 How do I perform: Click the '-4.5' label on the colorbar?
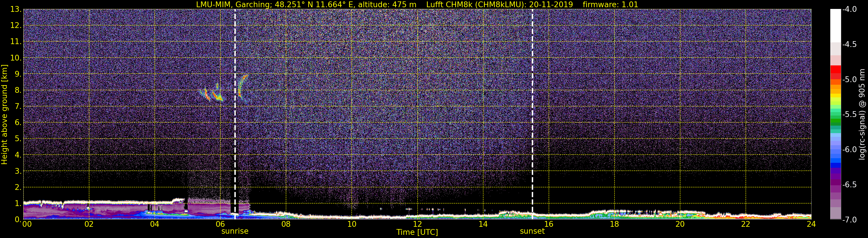click(x=849, y=44)
